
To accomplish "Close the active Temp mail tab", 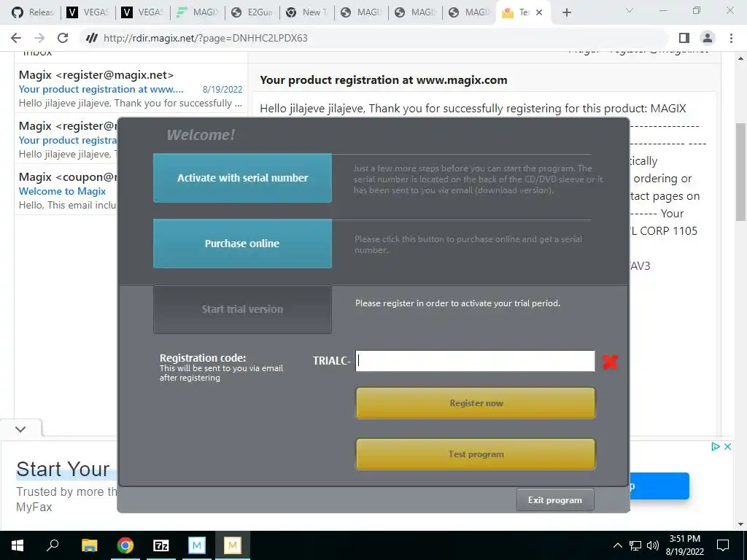I will click(539, 12).
